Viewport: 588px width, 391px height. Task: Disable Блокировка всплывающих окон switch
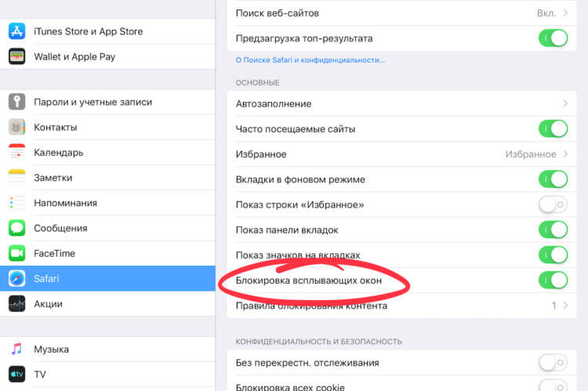point(554,281)
